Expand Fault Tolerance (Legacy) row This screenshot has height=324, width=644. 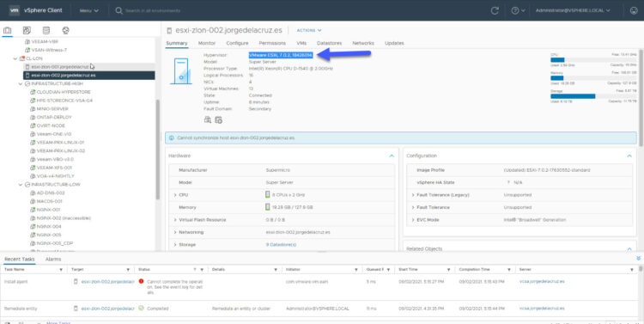click(413, 195)
